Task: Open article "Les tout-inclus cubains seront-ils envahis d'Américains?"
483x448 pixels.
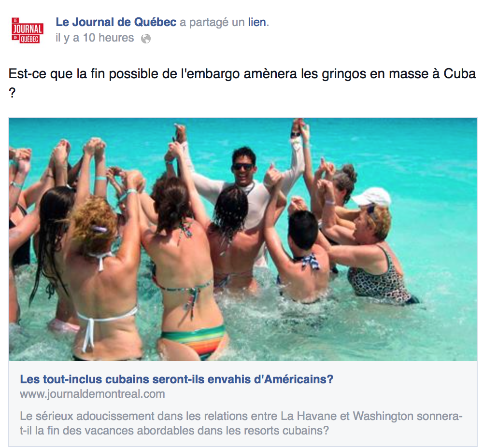Action: [176, 379]
